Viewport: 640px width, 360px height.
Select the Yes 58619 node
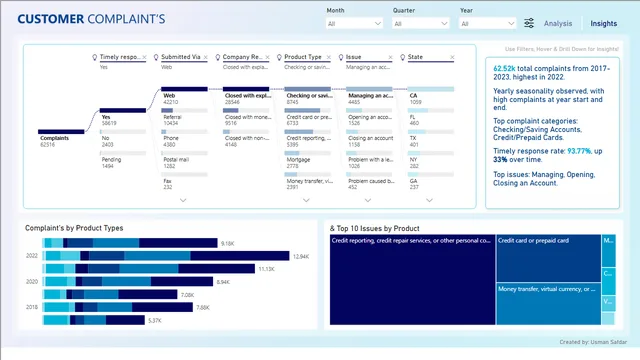(x=122, y=117)
